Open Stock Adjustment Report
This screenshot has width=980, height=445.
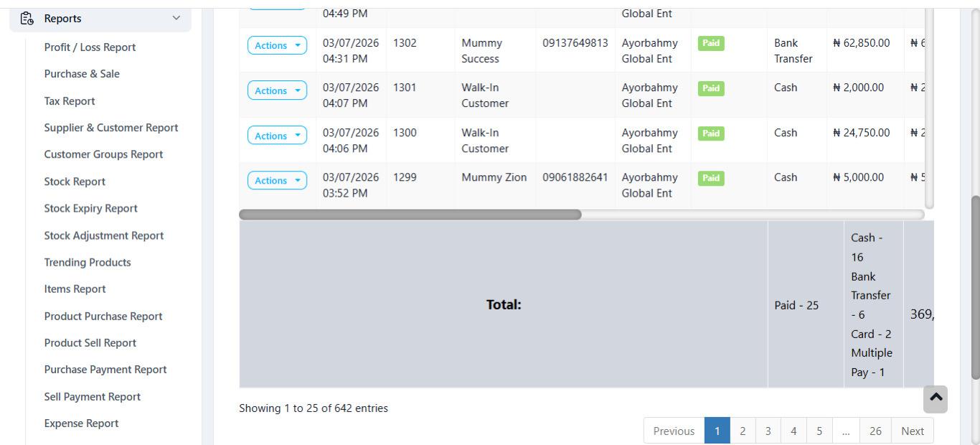click(104, 235)
